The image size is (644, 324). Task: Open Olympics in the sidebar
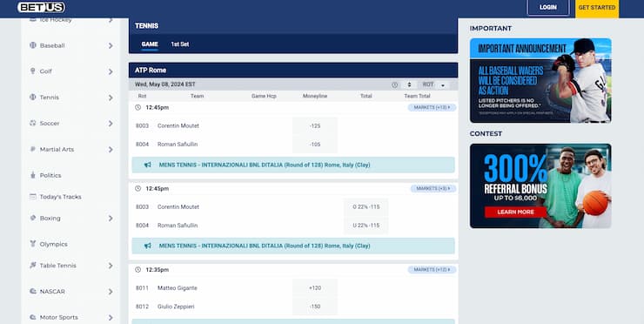tap(53, 244)
